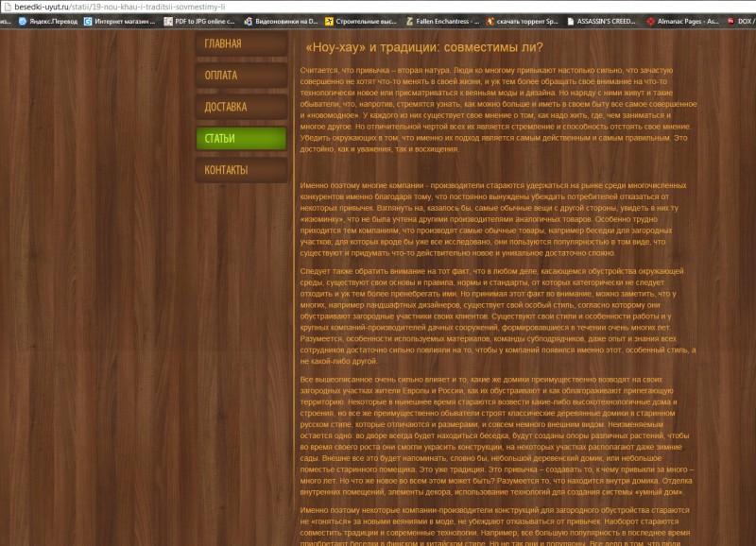
Task: Click the скачать торрент Sp... bookmark icon
Action: [x=490, y=21]
